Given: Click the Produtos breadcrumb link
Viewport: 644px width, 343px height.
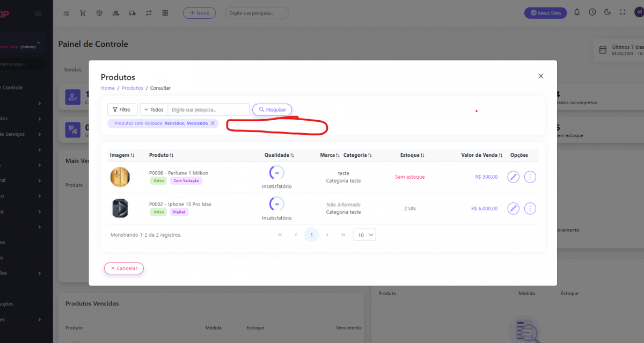Looking at the screenshot, I should click(x=132, y=88).
